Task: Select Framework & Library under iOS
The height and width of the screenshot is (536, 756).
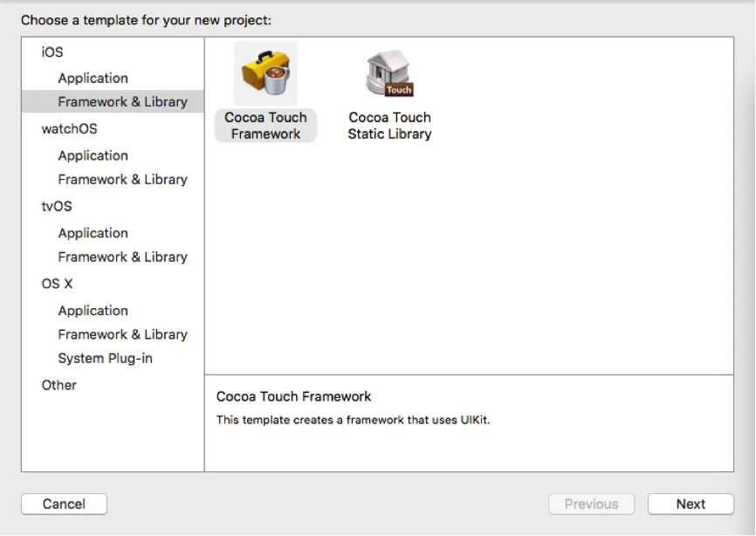Action: pyautogui.click(x=113, y=102)
